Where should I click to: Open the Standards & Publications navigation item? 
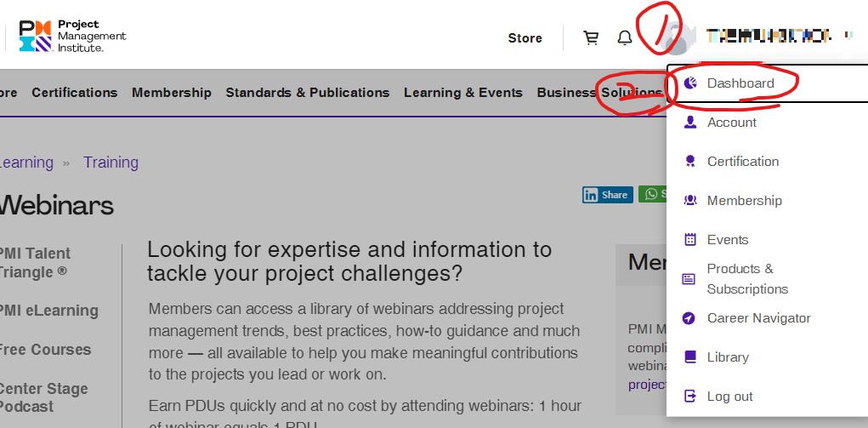[308, 93]
